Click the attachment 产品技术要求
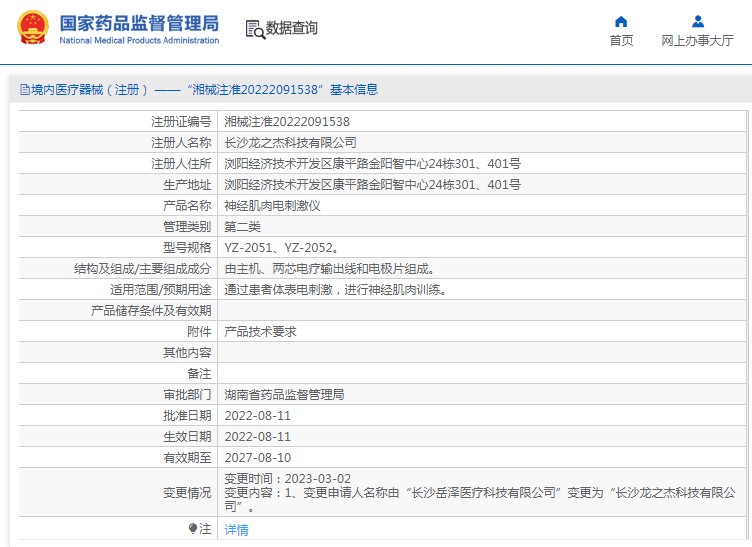This screenshot has width=752, height=547. click(x=260, y=332)
